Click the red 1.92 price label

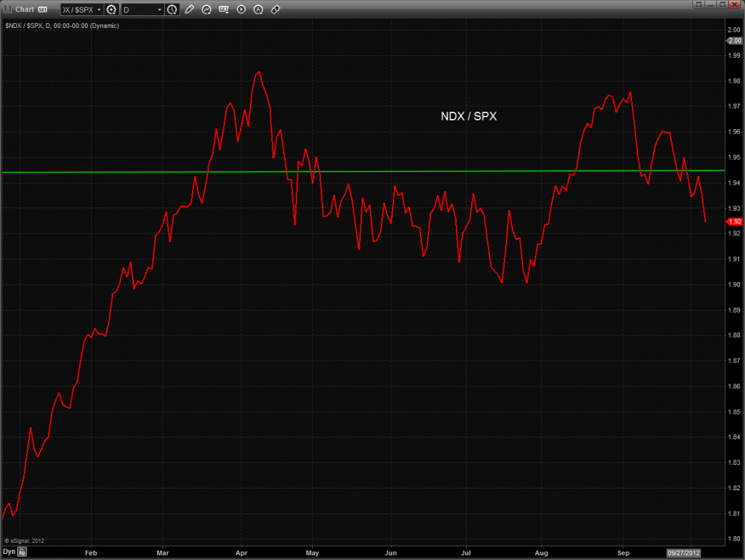coord(736,221)
